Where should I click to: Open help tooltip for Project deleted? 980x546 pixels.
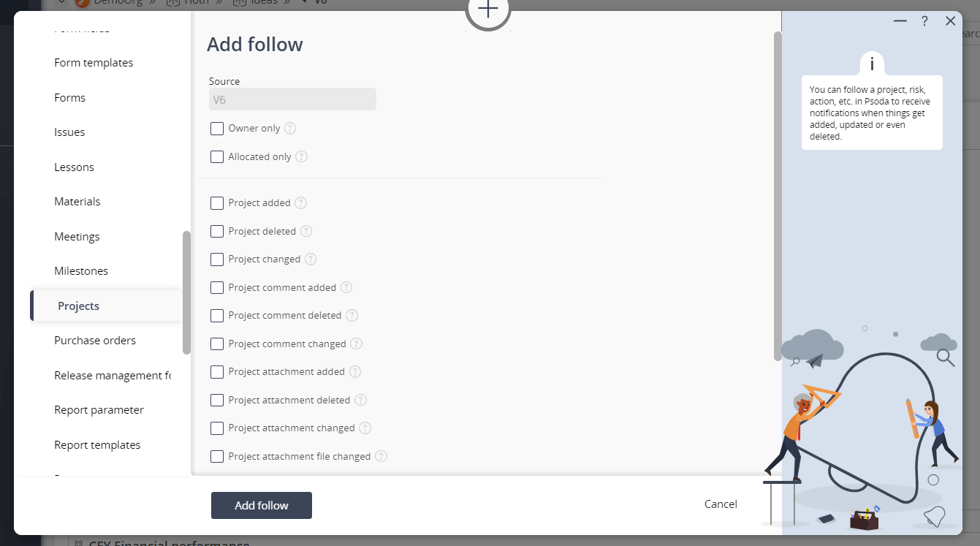(x=306, y=231)
